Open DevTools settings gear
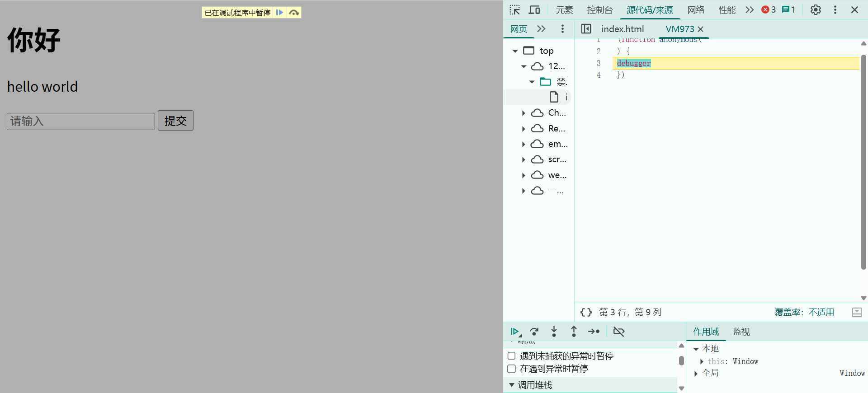Viewport: 868px width, 393px height. (x=816, y=10)
